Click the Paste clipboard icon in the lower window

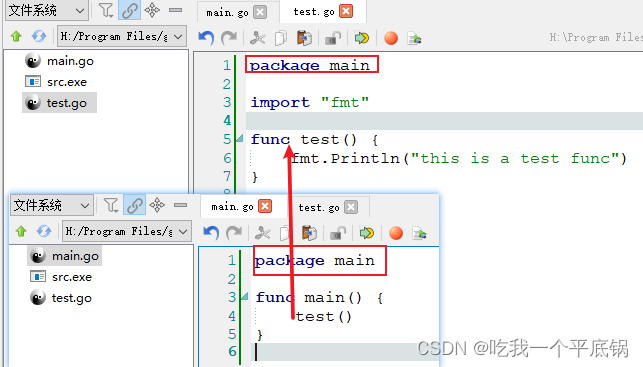pos(309,233)
